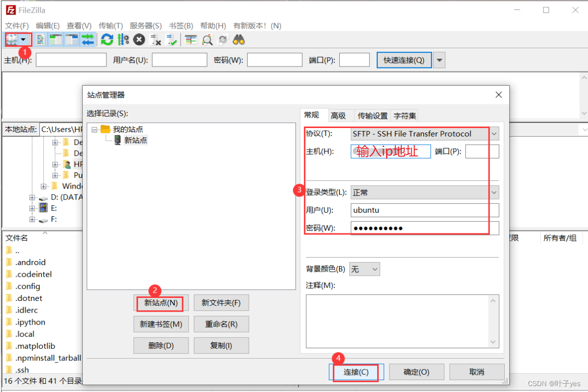Image resolution: width=588 pixels, height=392 pixels.
Task: Click the quickconnect 用户名 input field
Action: [180, 60]
